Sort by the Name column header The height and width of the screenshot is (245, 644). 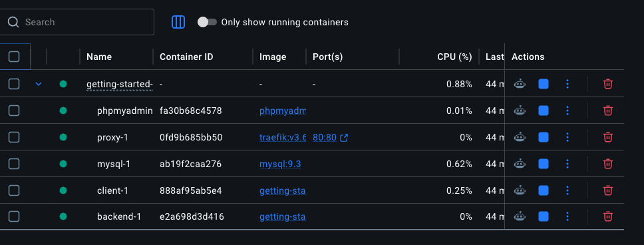(99, 57)
